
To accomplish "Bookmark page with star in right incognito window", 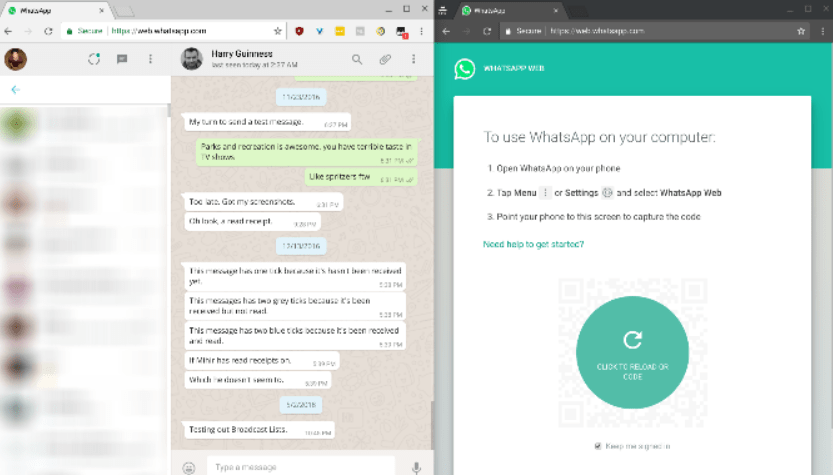I will [x=801, y=31].
